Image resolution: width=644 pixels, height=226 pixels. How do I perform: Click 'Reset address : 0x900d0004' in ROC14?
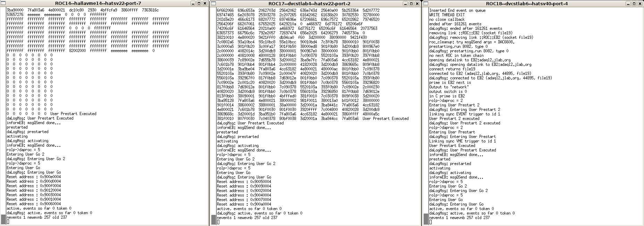click(x=34, y=181)
